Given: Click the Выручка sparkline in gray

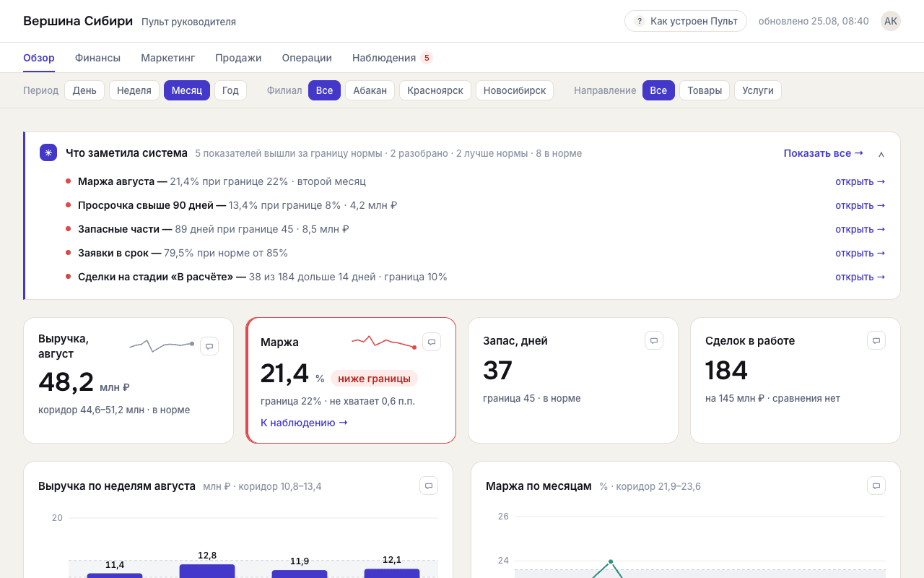Looking at the screenshot, I should point(162,345).
